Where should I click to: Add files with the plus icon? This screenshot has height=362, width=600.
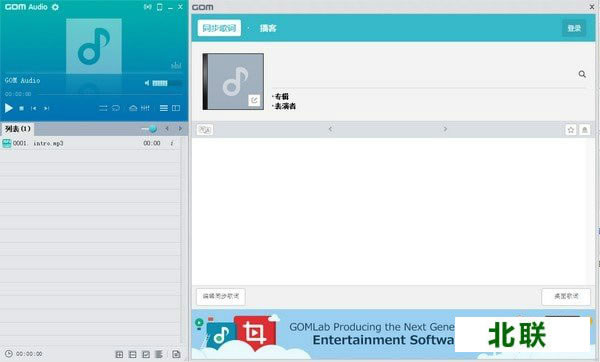point(119,354)
